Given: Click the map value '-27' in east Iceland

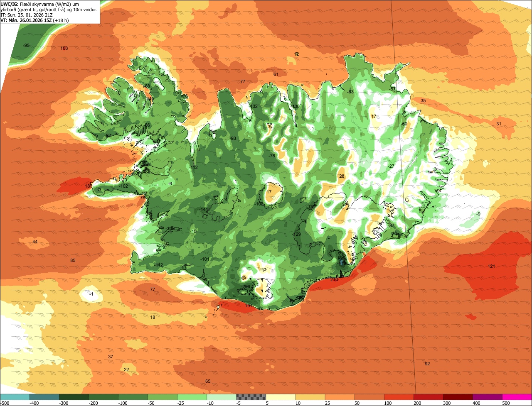Looking at the screenshot, I should pyautogui.click(x=391, y=166).
